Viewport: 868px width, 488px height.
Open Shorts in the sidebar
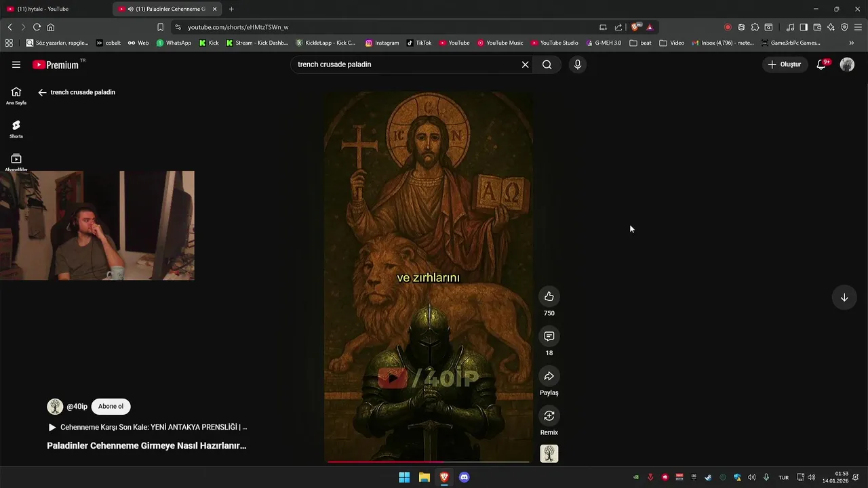click(x=16, y=129)
